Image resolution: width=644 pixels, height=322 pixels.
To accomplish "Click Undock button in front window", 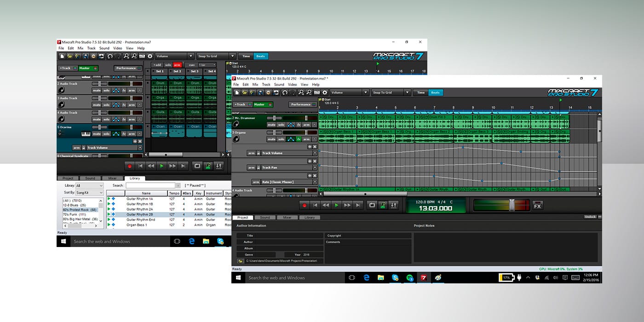I will point(590,217).
